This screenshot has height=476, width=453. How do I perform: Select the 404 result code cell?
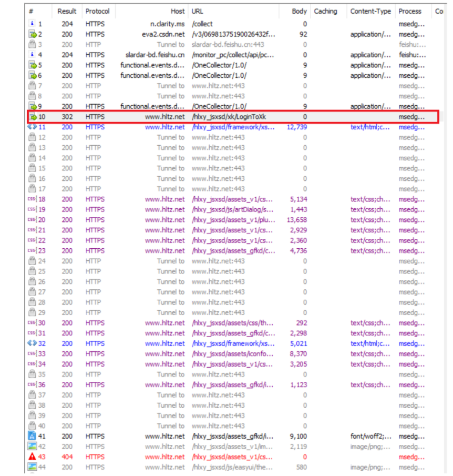click(x=67, y=457)
